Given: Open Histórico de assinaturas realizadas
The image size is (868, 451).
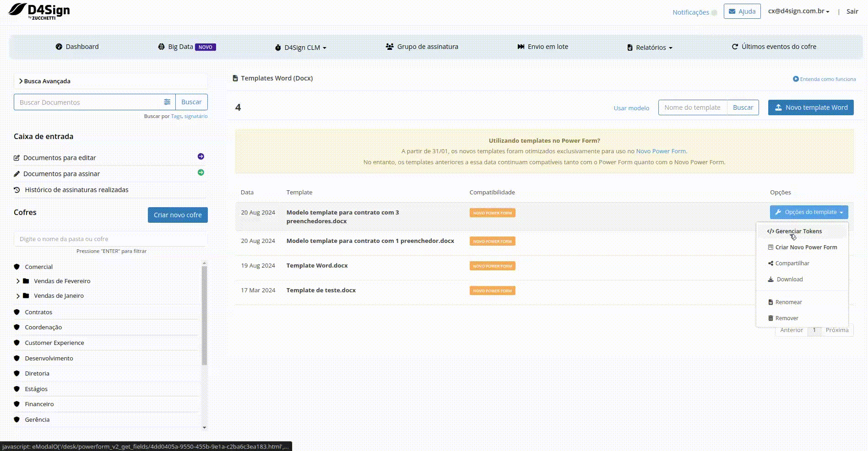Looking at the screenshot, I should point(76,190).
